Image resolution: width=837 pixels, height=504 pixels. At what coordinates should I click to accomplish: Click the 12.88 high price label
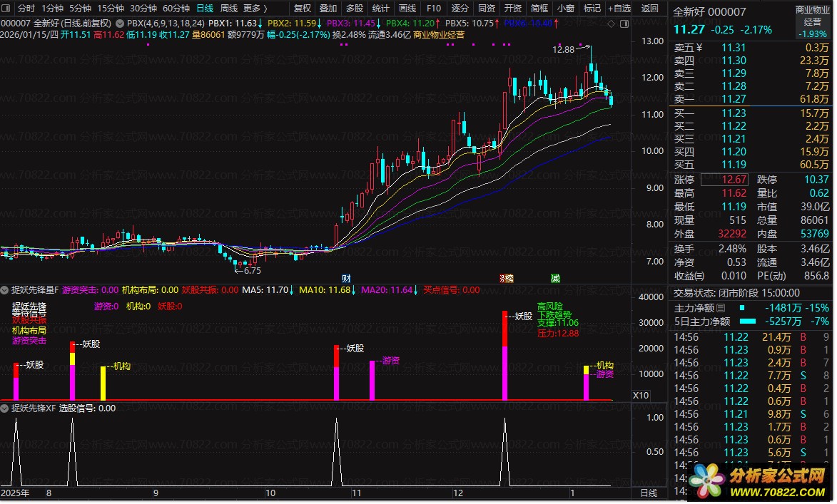point(563,50)
